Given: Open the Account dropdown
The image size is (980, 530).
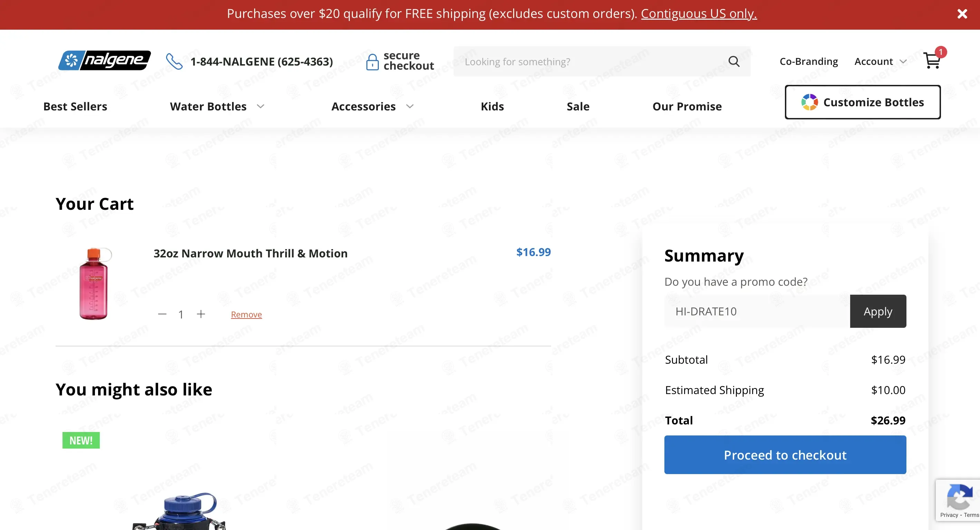Looking at the screenshot, I should [880, 62].
